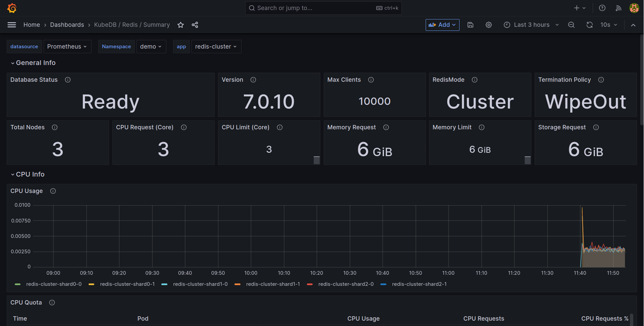
Task: Open dashboard settings gear
Action: click(488, 25)
